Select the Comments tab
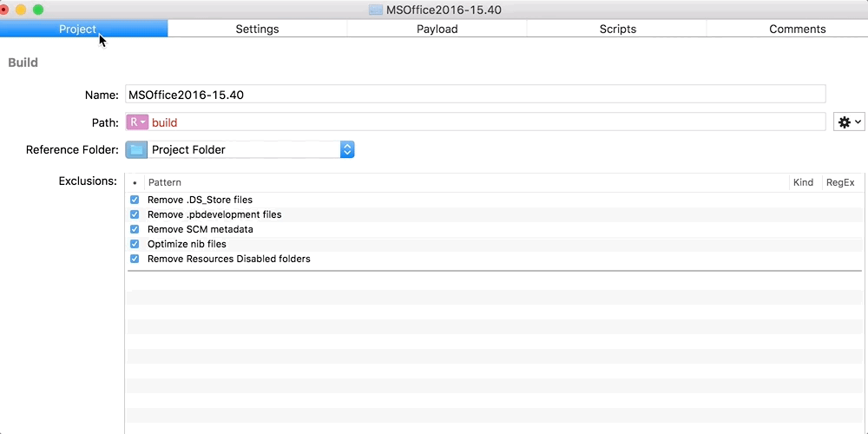This screenshot has height=434, width=868. coord(797,29)
